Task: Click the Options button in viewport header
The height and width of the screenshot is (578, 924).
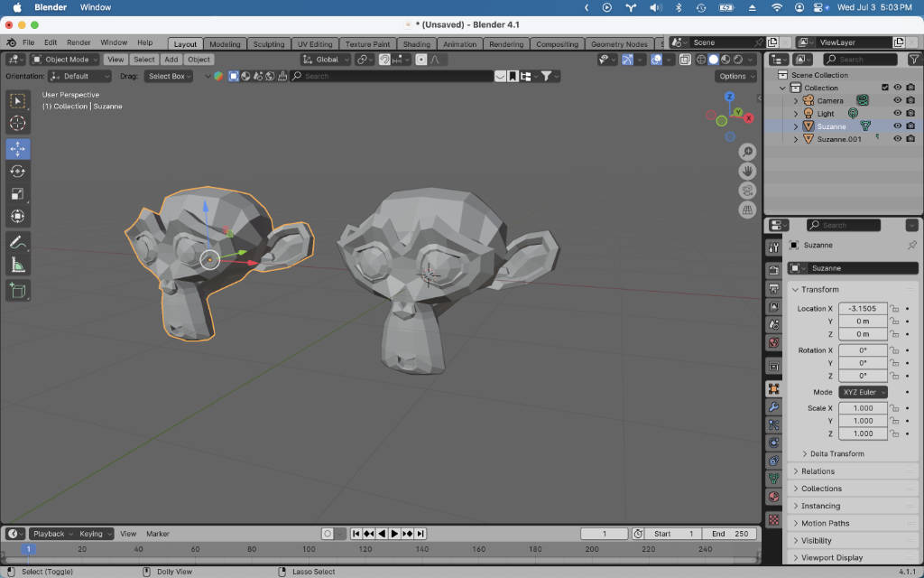Action: (x=735, y=76)
